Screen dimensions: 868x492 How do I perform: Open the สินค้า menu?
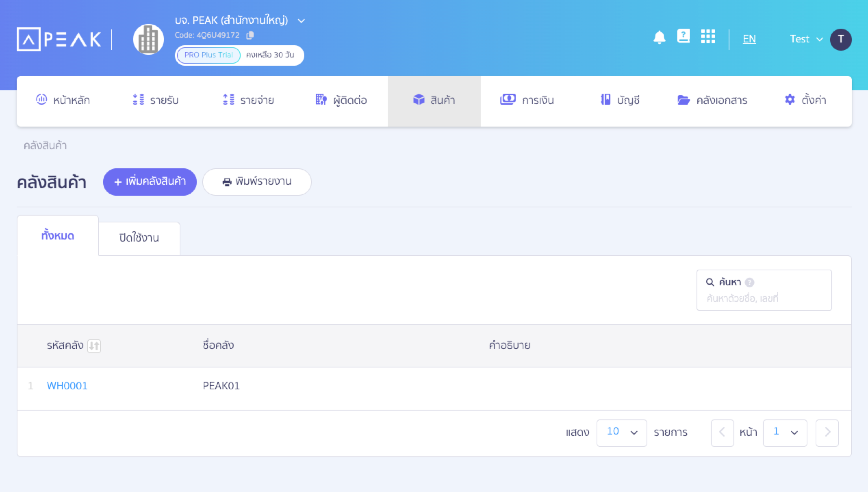coord(434,101)
